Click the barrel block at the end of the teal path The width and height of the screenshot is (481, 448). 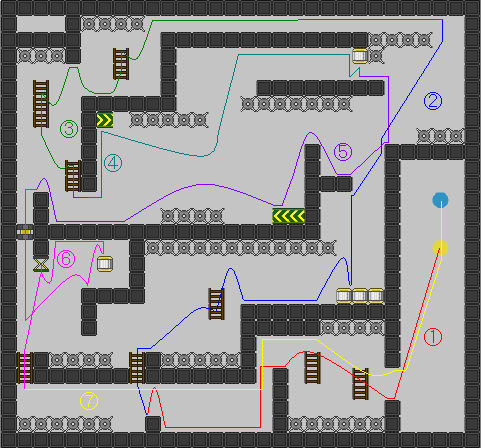tap(360, 56)
